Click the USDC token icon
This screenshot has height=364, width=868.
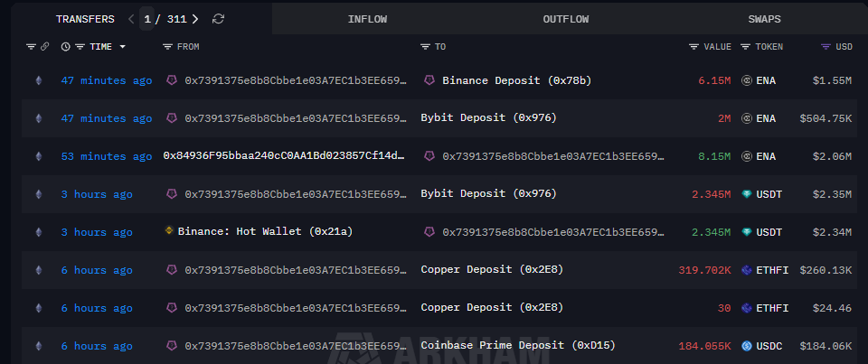[747, 346]
